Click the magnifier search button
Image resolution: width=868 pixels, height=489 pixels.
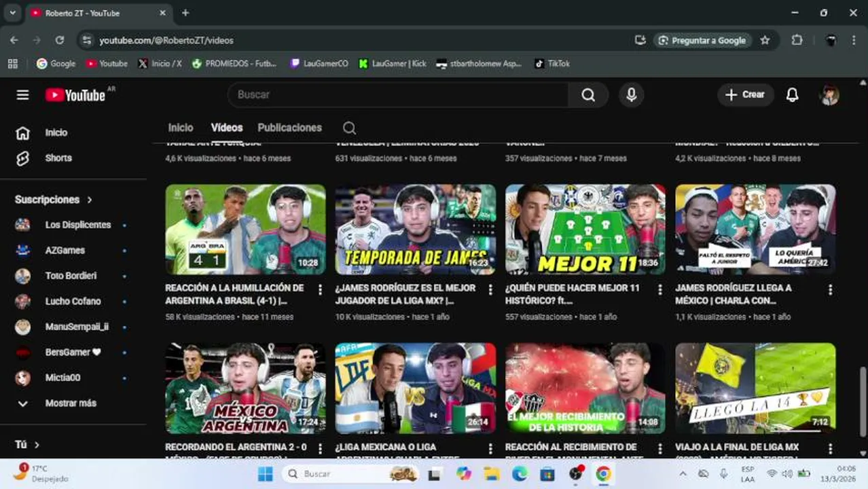[588, 95]
